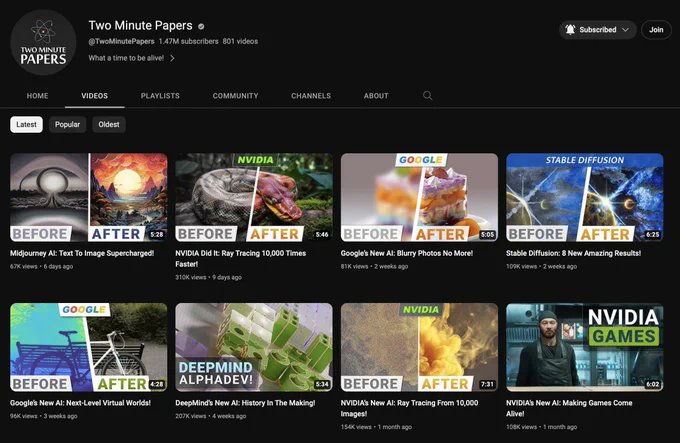Switch to the Home tab
This screenshot has height=443, width=680.
37,96
